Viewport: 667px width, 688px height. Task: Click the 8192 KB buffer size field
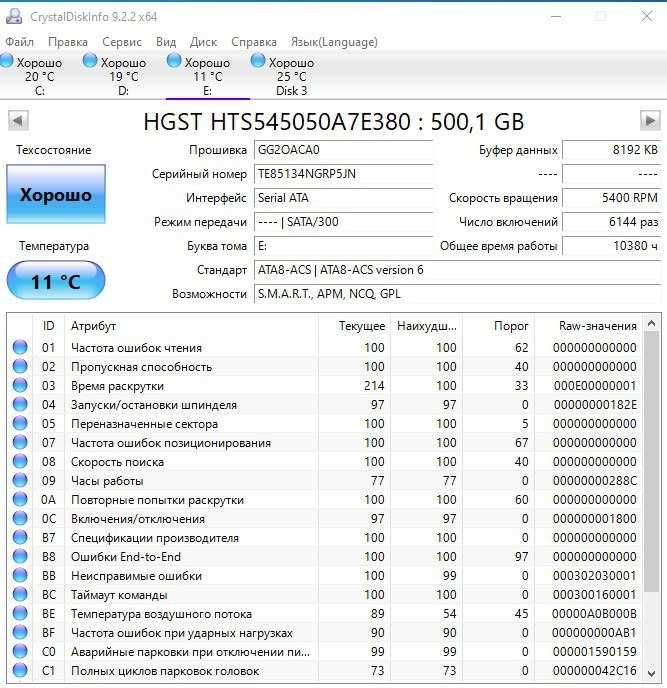[612, 150]
